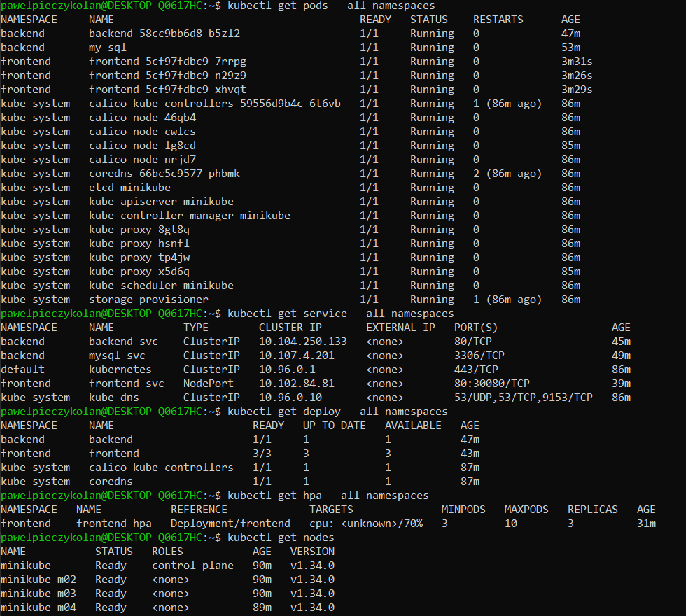Click calico-kube-controllers in deployments table

click(162, 468)
